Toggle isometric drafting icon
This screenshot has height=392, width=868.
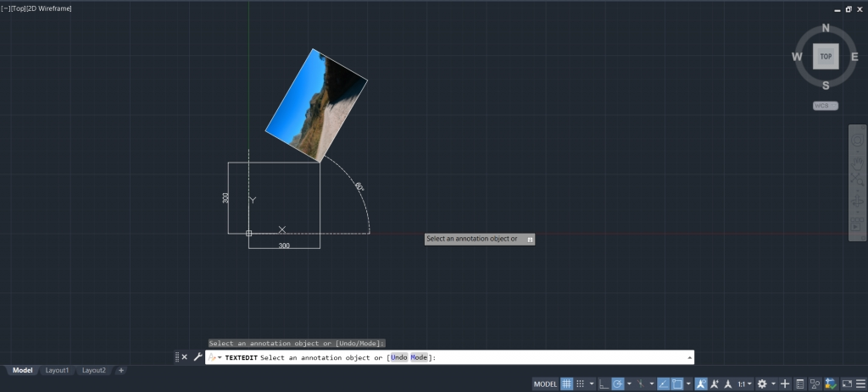(x=641, y=384)
